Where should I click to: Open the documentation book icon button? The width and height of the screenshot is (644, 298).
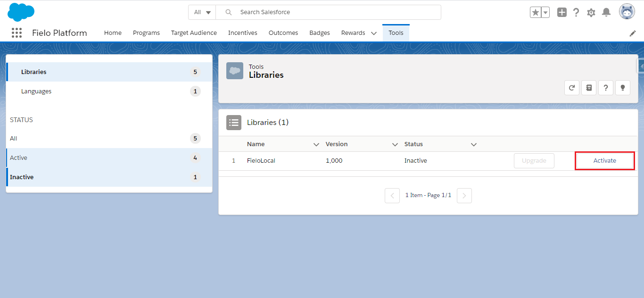coord(589,87)
